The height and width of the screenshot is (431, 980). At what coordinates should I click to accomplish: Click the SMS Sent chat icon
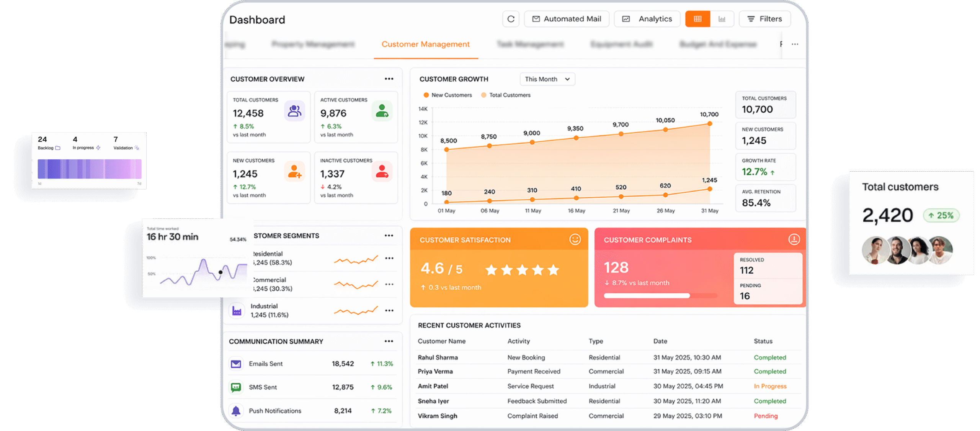click(x=236, y=387)
